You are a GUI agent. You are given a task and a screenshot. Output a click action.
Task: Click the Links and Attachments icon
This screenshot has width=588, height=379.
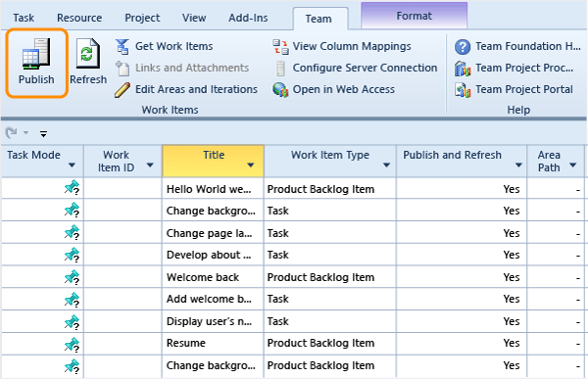[x=122, y=69]
